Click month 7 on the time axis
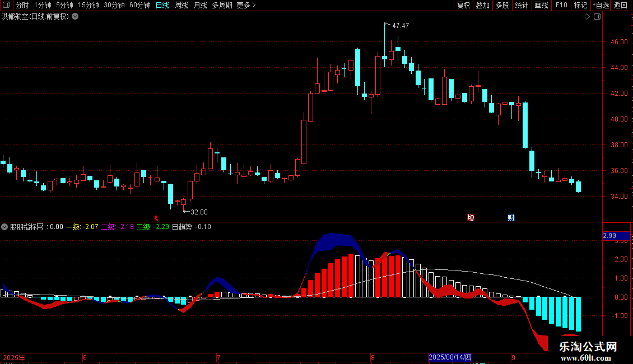 [218, 357]
